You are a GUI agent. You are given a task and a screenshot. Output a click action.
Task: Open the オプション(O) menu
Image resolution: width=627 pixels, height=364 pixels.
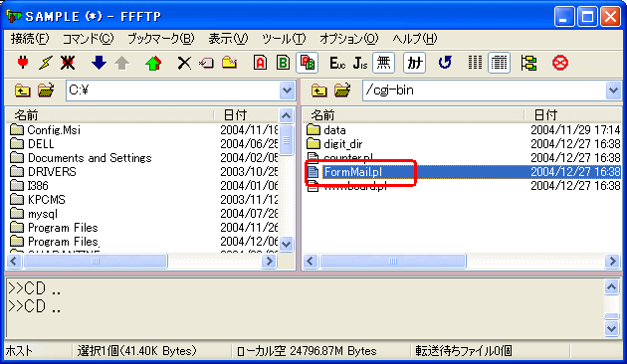tap(348, 39)
